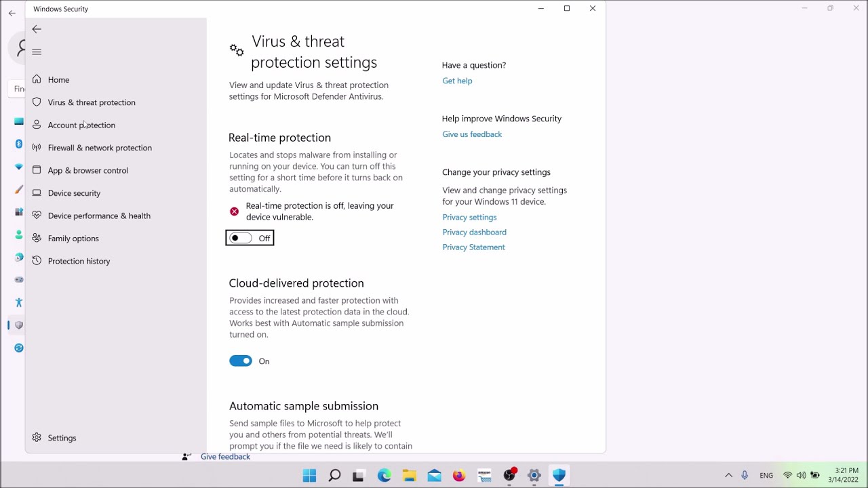Switch to Settings gear on the taskbar
Viewport: 868px width, 488px height.
(534, 476)
